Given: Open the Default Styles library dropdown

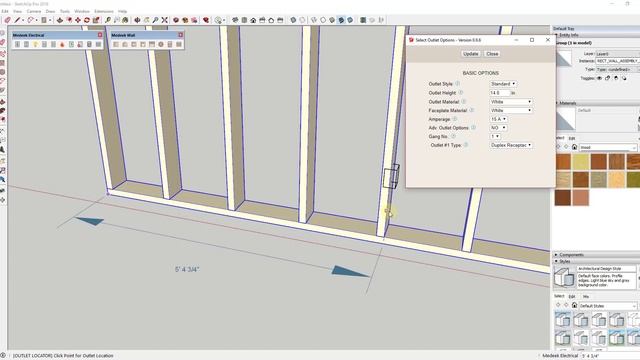Looking at the screenshot, I should [x=608, y=306].
